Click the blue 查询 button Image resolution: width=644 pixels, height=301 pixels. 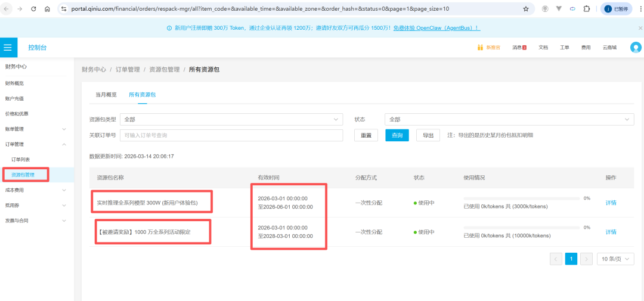point(397,135)
